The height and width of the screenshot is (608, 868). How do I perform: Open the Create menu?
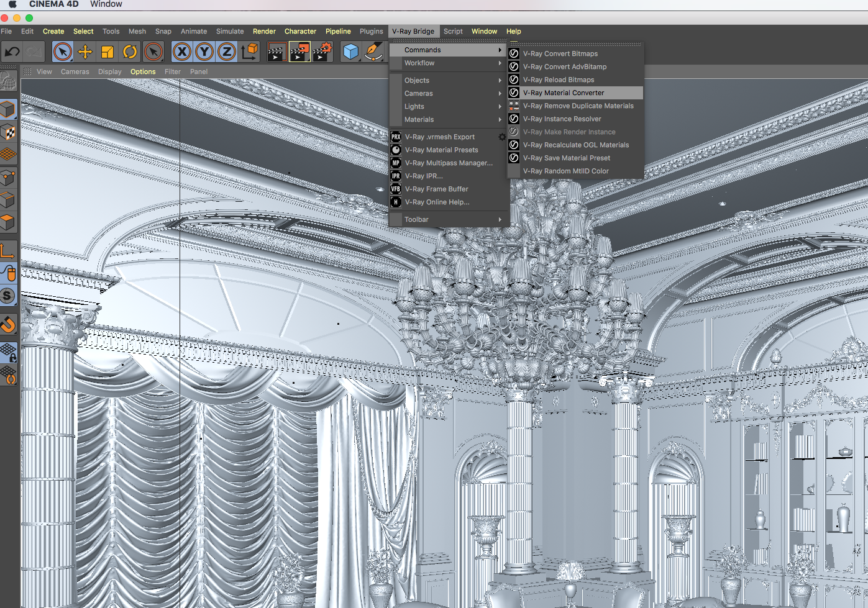click(53, 31)
